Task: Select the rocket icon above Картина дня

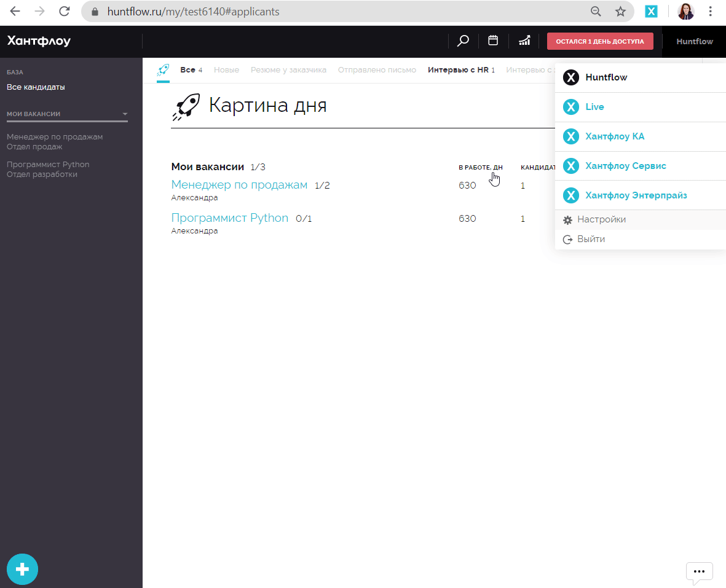Action: [186, 105]
